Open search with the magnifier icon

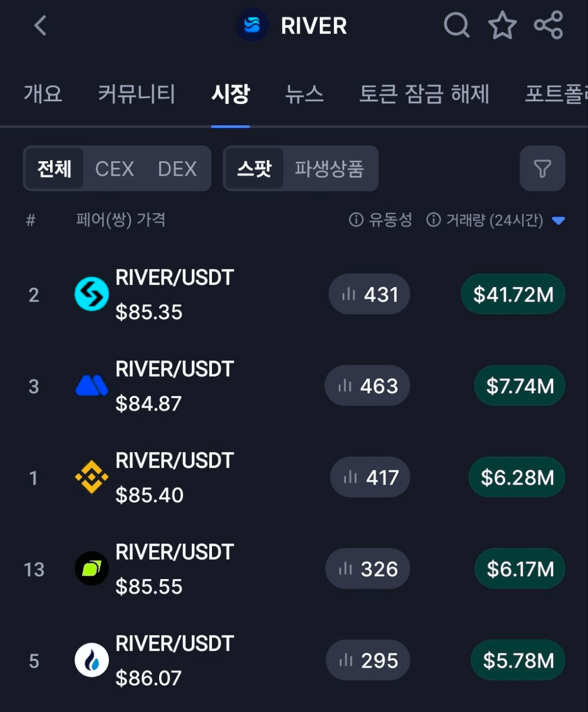coord(456,26)
